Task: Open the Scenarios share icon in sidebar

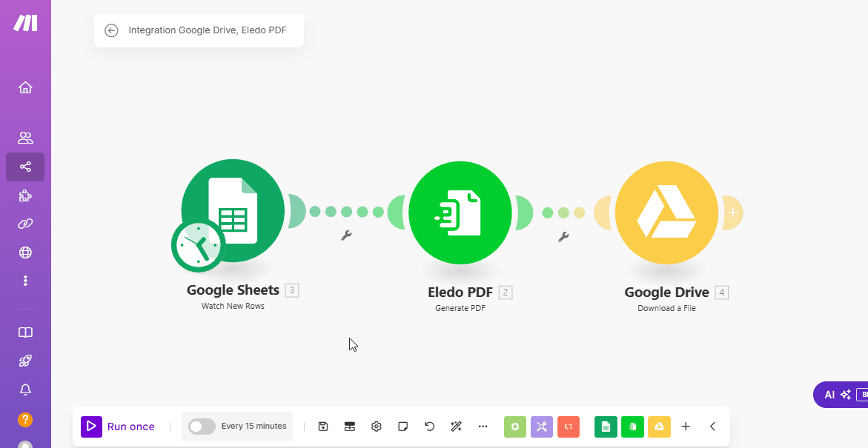Action: [25, 167]
